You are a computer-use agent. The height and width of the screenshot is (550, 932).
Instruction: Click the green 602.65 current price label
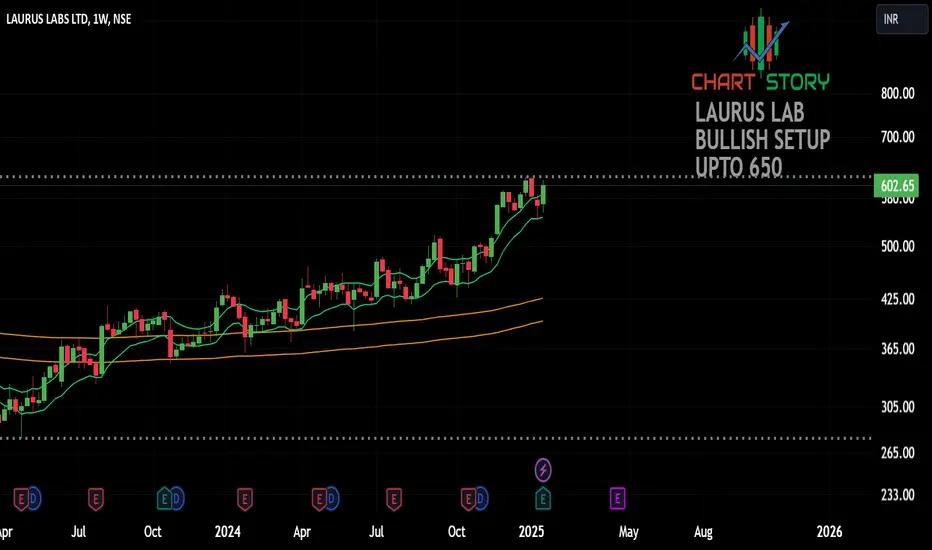tap(896, 186)
